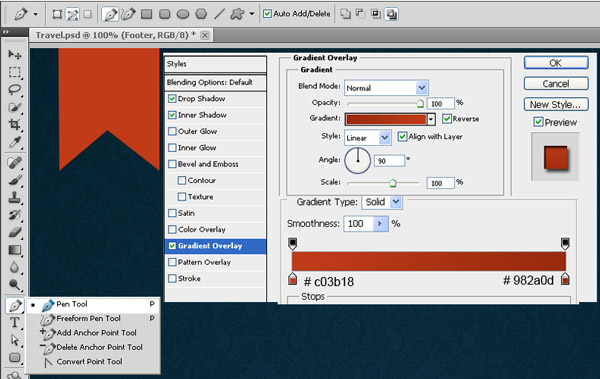Enable Outer Glow style
Image resolution: width=600 pixels, height=379 pixels.
(x=172, y=131)
